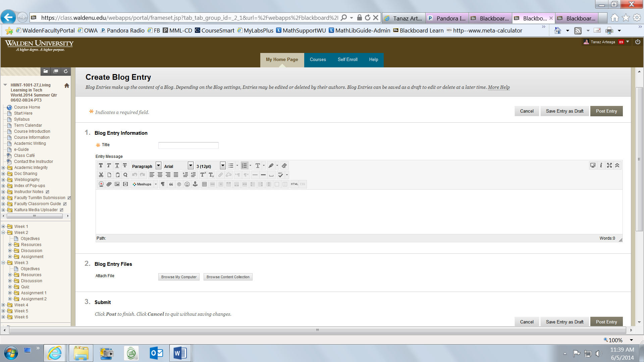Toggle bold text formatting in editor
This screenshot has height=362, width=644.
101,166
